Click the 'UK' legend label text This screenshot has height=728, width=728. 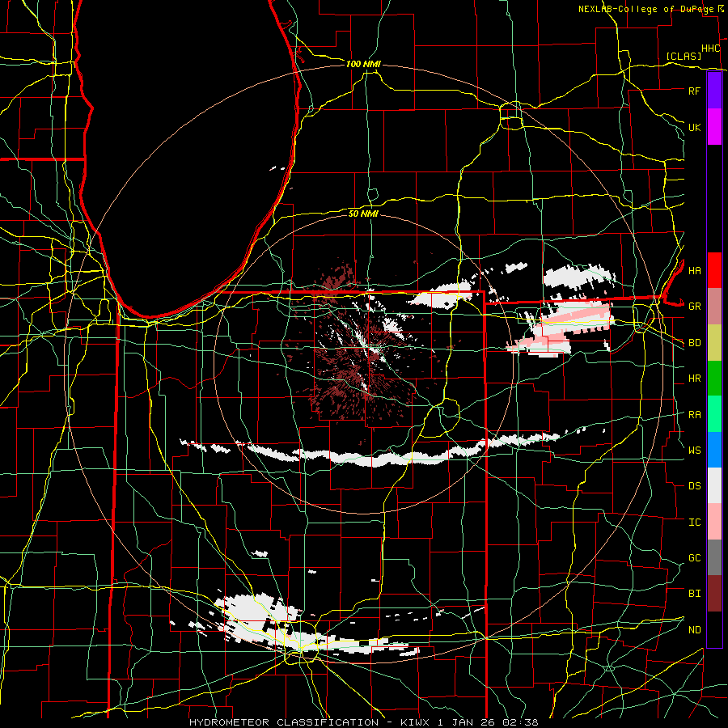[694, 127]
